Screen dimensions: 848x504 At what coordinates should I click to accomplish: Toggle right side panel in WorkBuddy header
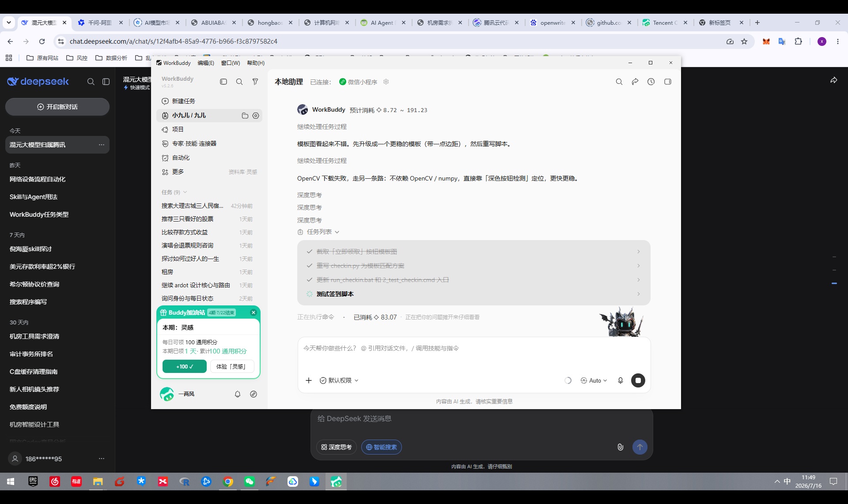coord(668,82)
